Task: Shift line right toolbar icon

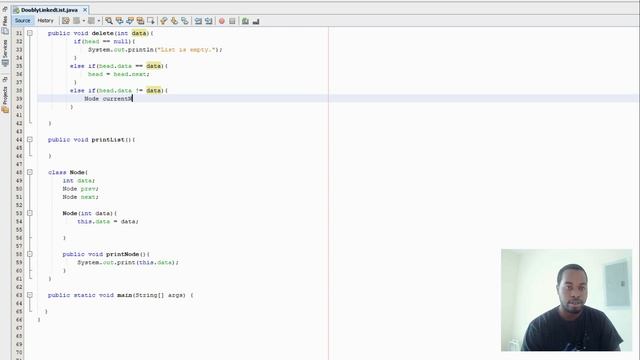Action: pos(209,21)
